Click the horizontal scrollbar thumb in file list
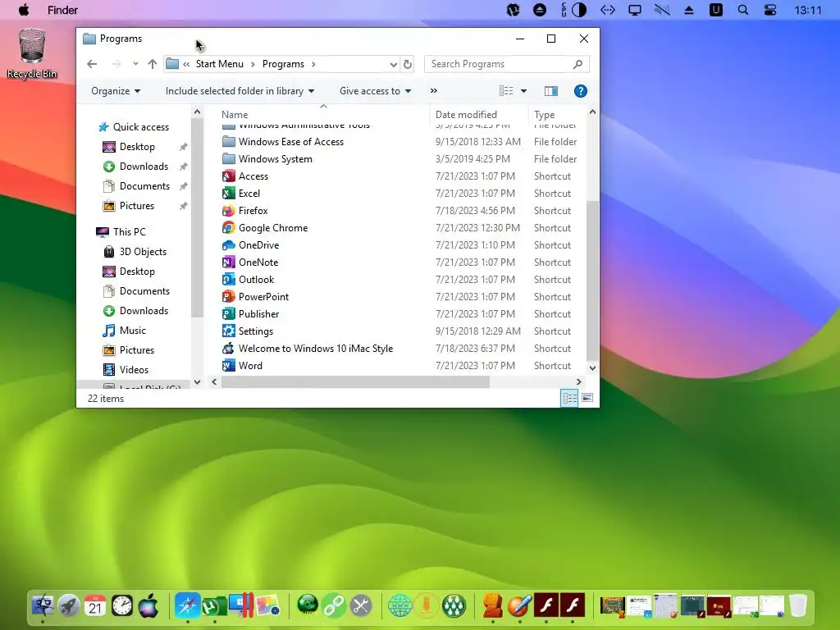The width and height of the screenshot is (840, 630). 355,381
